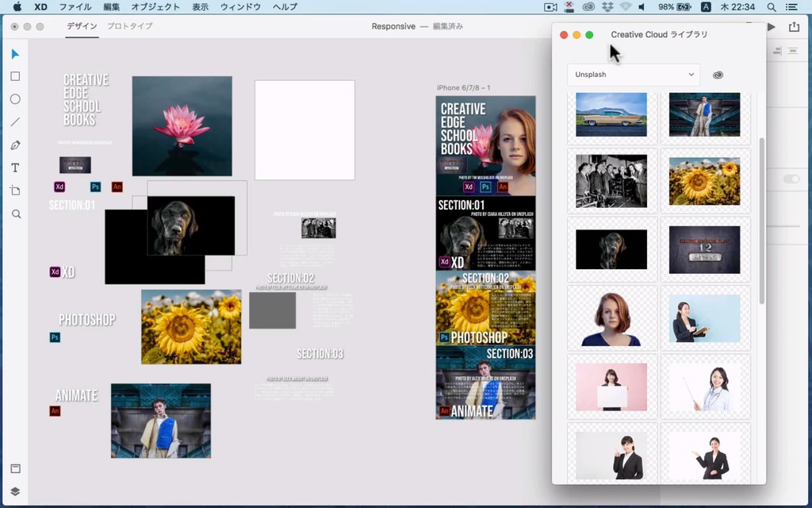Select the sunflower thumbnail in library
Viewport: 812px width, 508px height.
705,181
